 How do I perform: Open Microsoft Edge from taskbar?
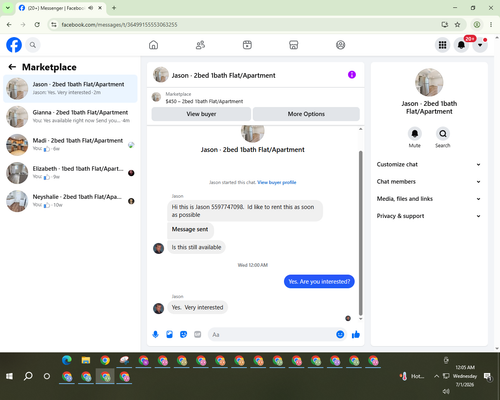click(67, 360)
